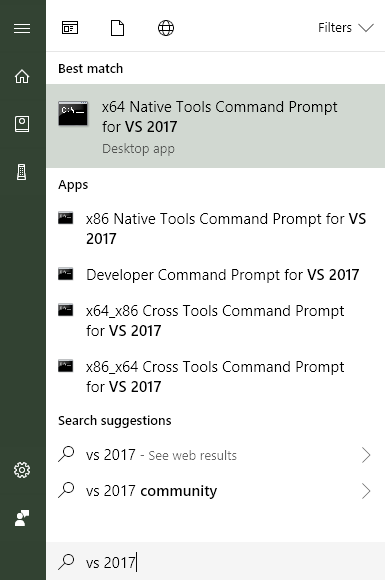Open the Notebook icon in the sidebar
This screenshot has width=385, height=580.
tap(22, 124)
